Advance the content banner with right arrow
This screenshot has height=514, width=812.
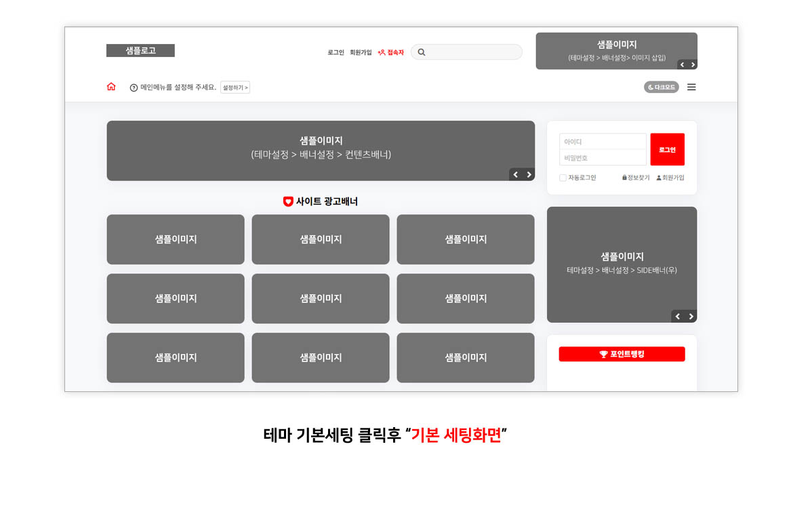point(529,174)
